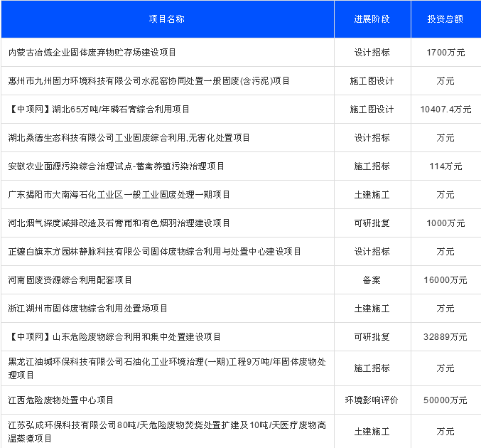
Task: Open the 黑龙江油城环保科技有限公司 project
Action: coord(167,368)
